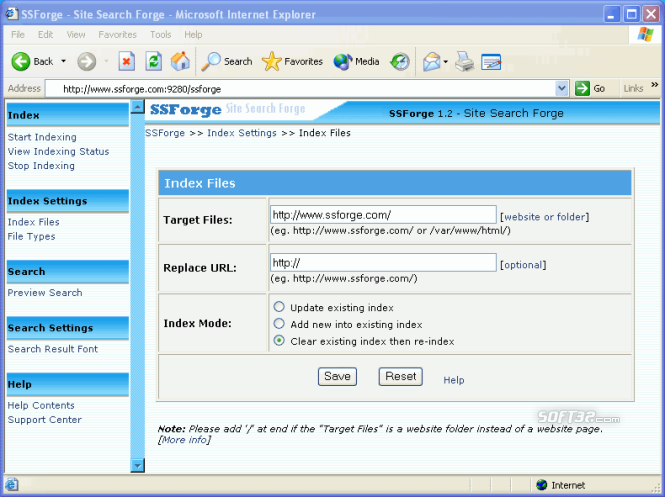Click the Internet zone globe icon

[542, 485]
